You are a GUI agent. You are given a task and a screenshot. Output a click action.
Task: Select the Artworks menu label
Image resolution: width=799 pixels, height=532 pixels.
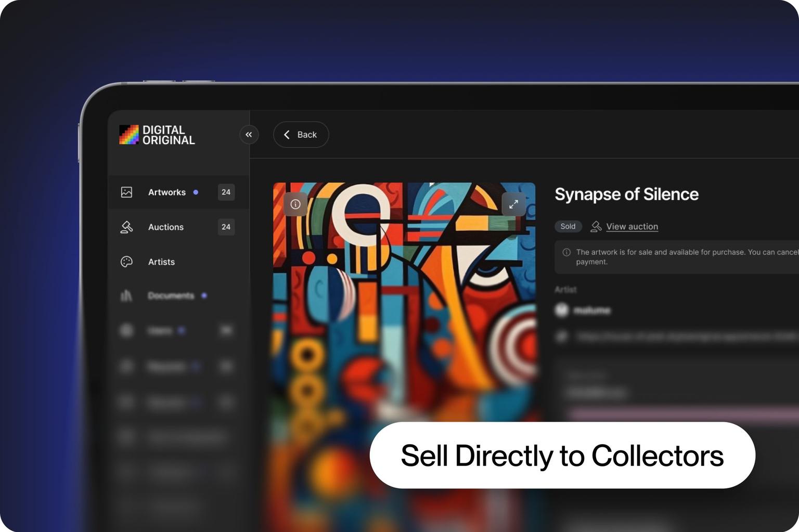166,192
